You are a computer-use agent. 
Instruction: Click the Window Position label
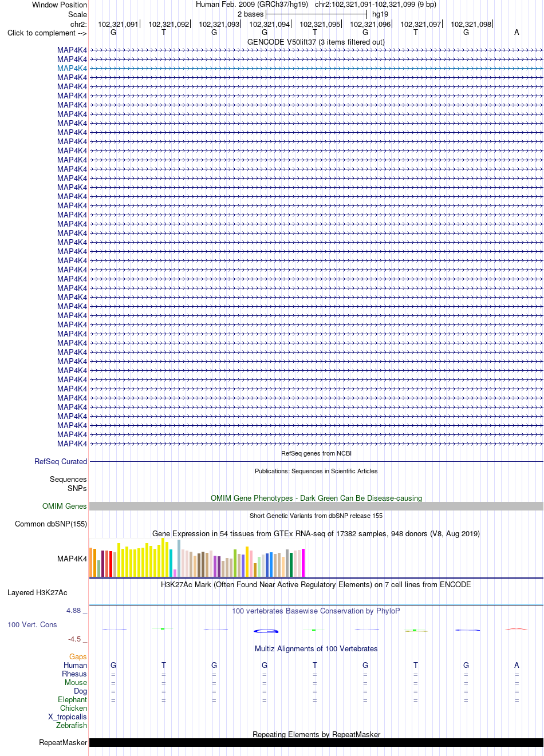tap(60, 5)
